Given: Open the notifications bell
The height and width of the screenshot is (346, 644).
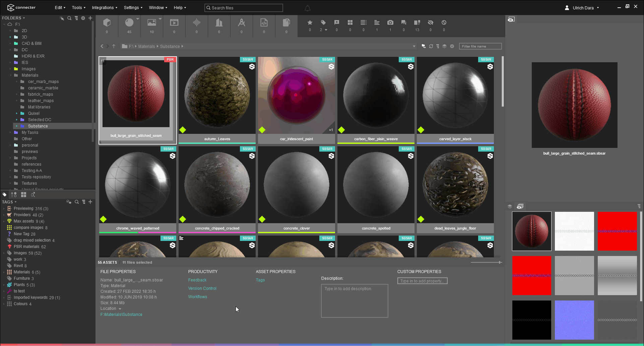Looking at the screenshot, I should (x=307, y=8).
